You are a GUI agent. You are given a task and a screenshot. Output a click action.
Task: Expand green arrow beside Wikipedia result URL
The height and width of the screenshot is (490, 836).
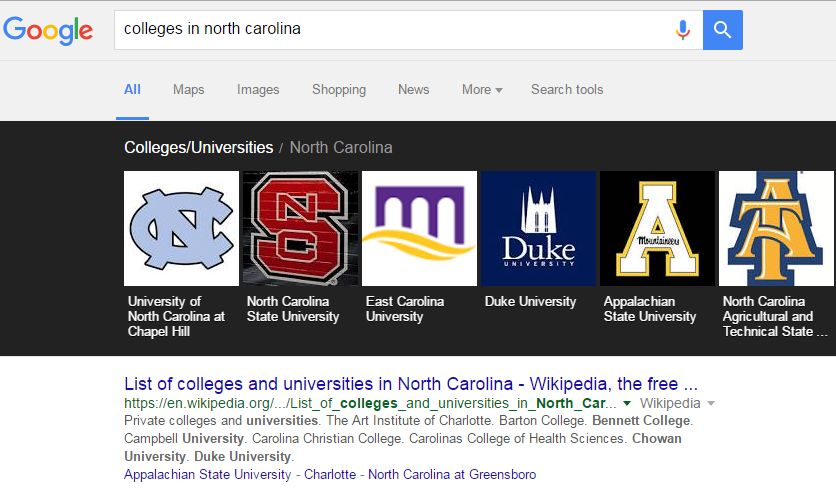pyautogui.click(x=627, y=404)
